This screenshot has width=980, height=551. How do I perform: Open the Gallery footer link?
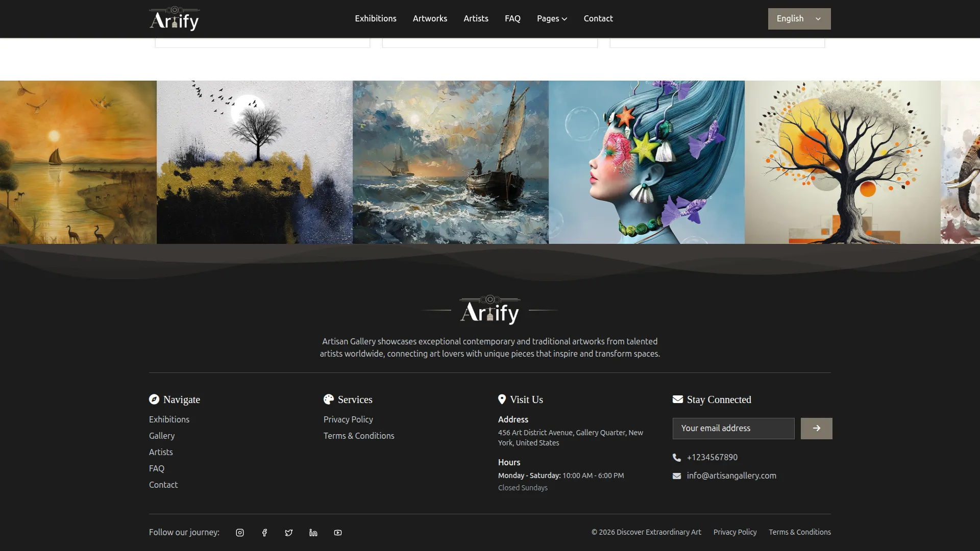click(x=162, y=436)
